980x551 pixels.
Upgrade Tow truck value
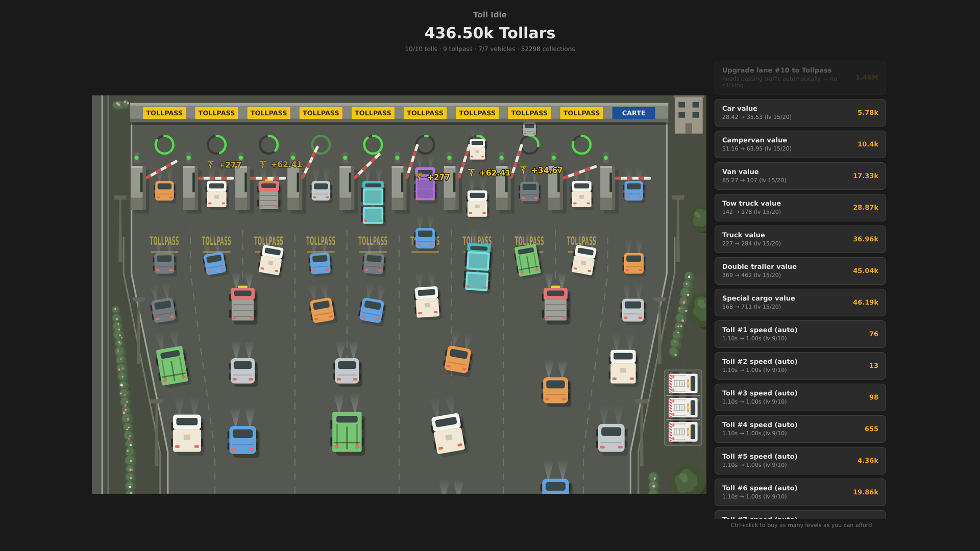coord(800,208)
